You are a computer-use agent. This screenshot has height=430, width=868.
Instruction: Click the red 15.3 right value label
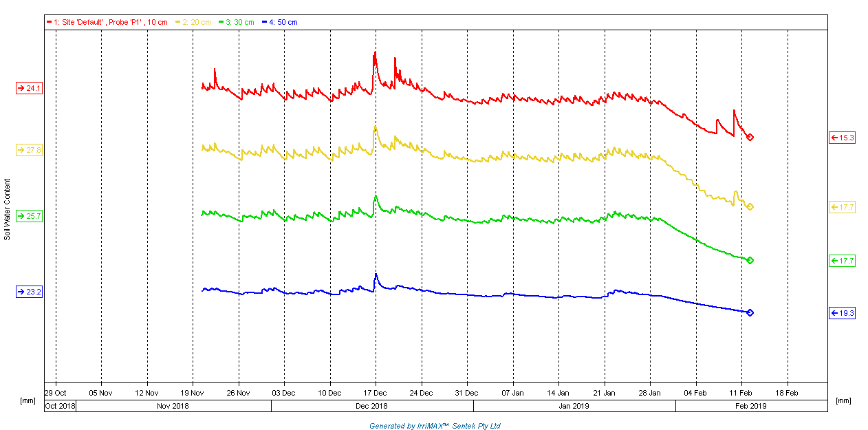[x=843, y=138]
